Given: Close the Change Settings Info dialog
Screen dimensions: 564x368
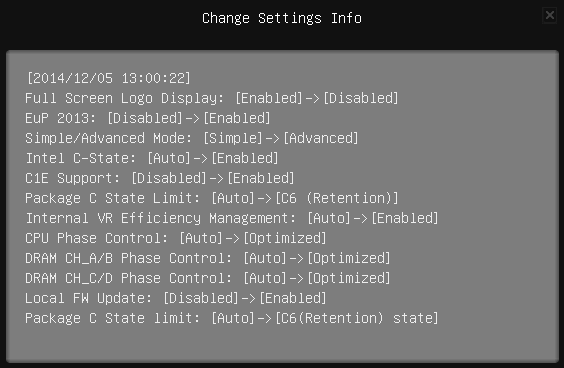Looking at the screenshot, I should pyautogui.click(x=550, y=15).
